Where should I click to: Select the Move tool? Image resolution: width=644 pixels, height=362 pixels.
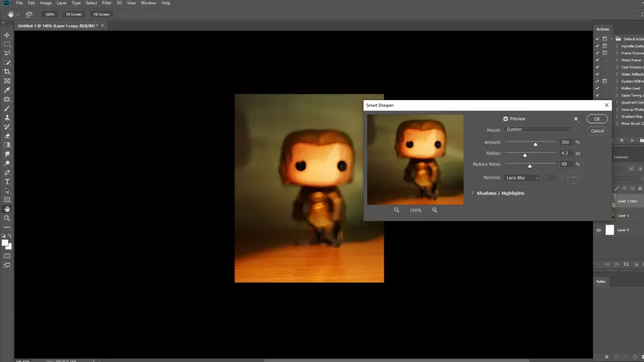[x=7, y=35]
